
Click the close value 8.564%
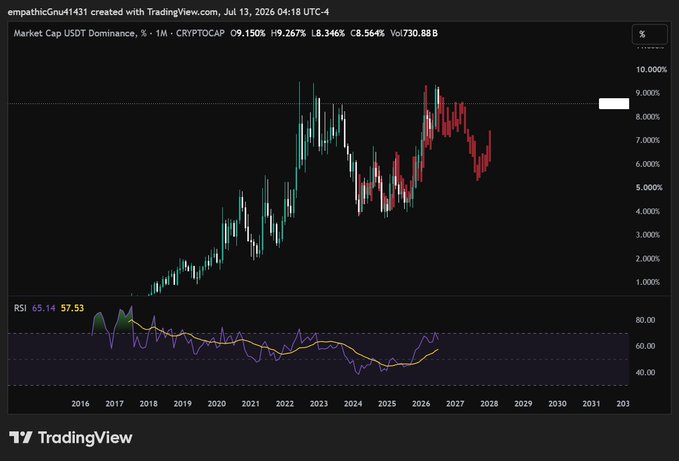pos(370,33)
